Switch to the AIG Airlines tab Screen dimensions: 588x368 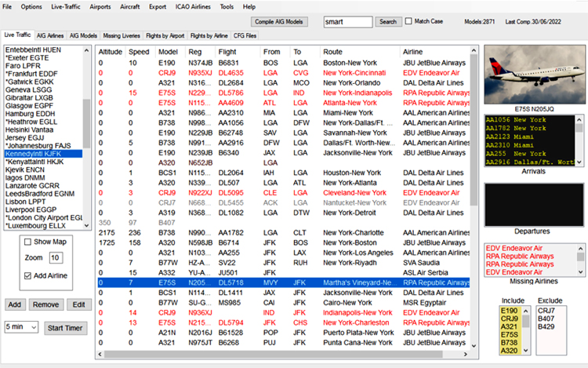click(50, 35)
